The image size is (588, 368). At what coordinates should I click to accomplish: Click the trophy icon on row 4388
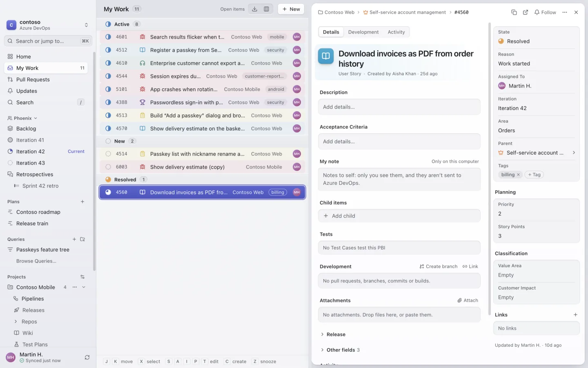pos(143,102)
